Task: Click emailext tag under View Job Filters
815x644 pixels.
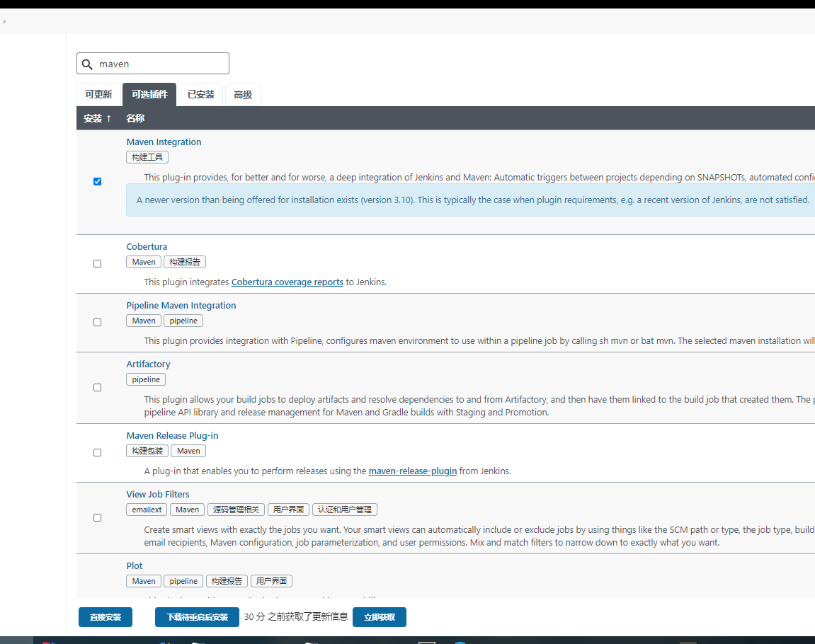Action: tap(147, 510)
